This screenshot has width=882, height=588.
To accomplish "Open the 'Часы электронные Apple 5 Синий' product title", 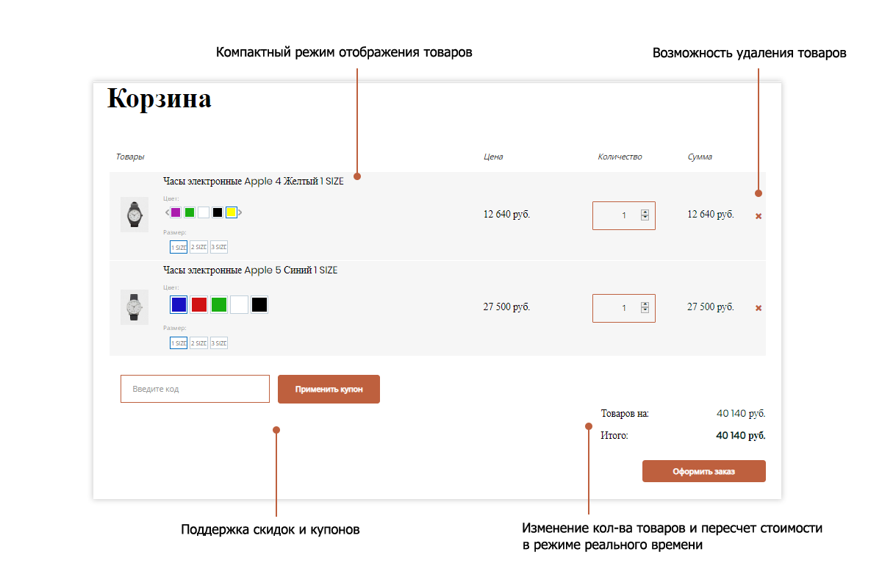I will click(x=250, y=270).
